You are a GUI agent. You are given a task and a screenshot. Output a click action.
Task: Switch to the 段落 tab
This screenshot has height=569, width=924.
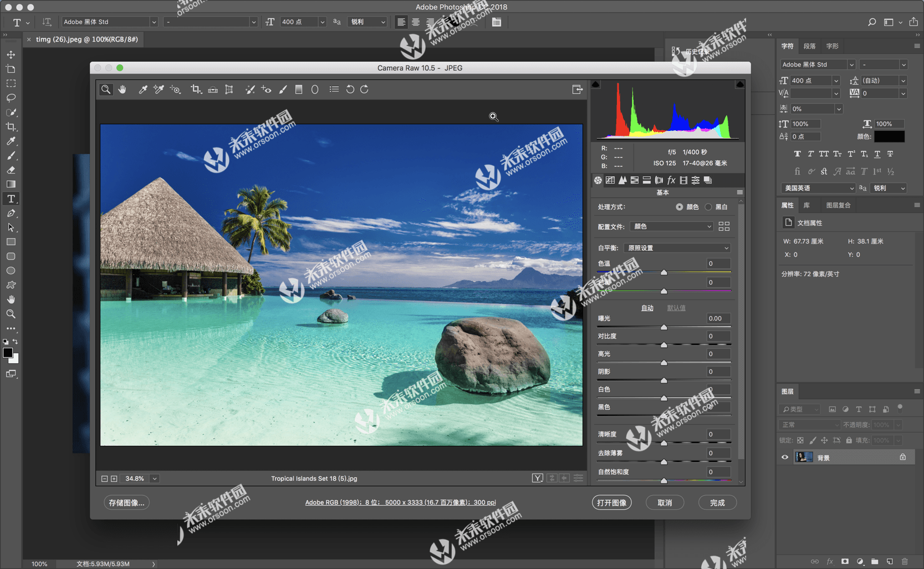pyautogui.click(x=809, y=46)
